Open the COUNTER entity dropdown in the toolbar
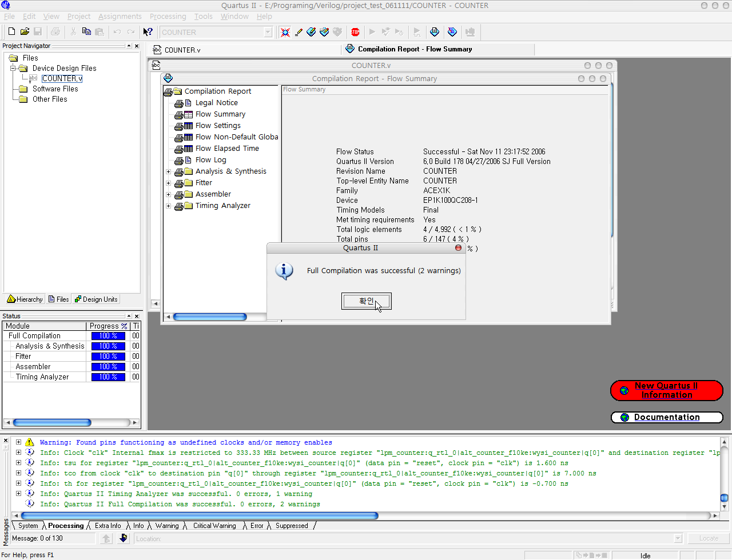This screenshot has height=560, width=732. pyautogui.click(x=268, y=33)
